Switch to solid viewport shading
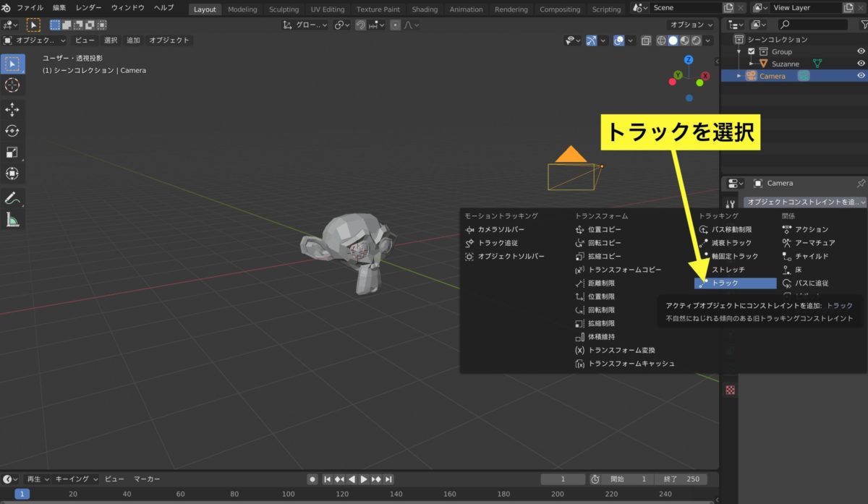Screen dimensions: 868x504 [673, 40]
